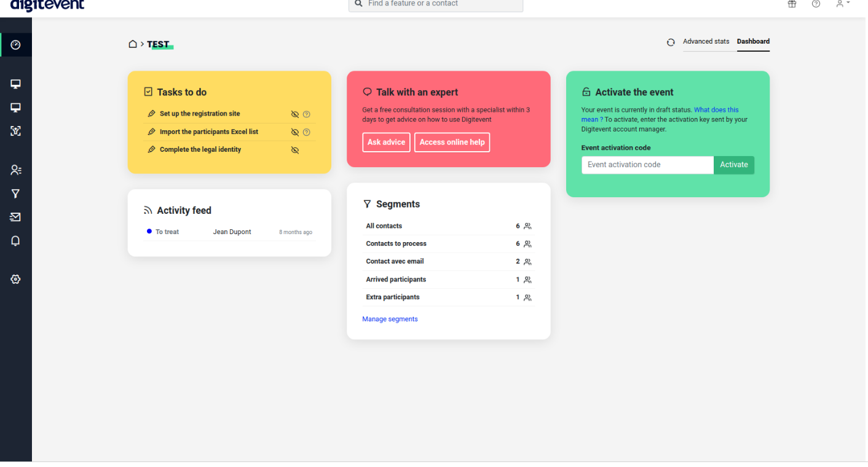
Task: Click the monitor icon just above the scan icon
Action: tap(16, 108)
